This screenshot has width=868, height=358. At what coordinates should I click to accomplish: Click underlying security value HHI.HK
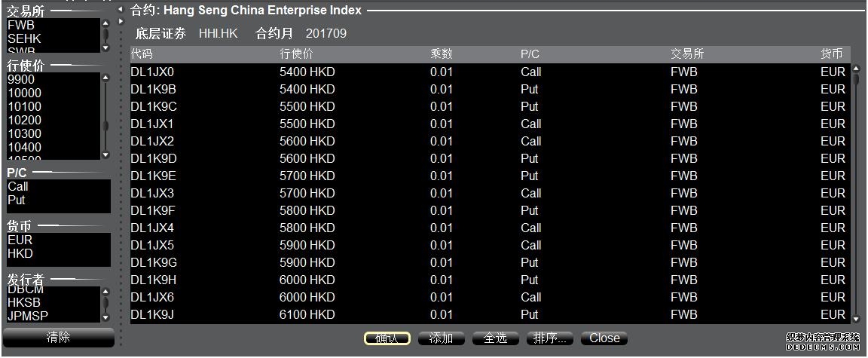click(x=218, y=34)
